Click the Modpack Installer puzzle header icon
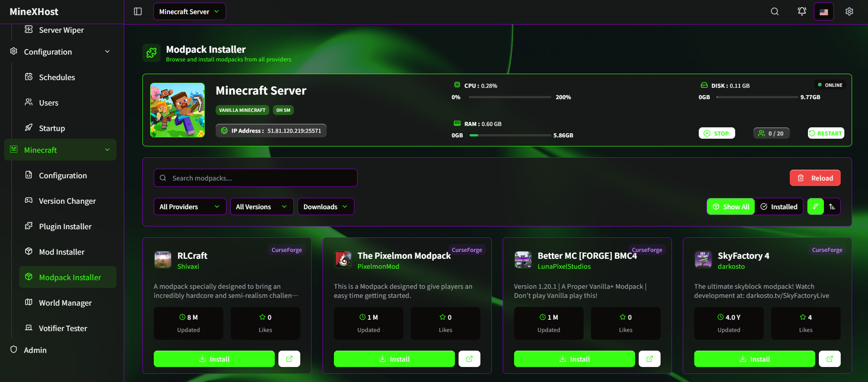 pyautogui.click(x=151, y=53)
